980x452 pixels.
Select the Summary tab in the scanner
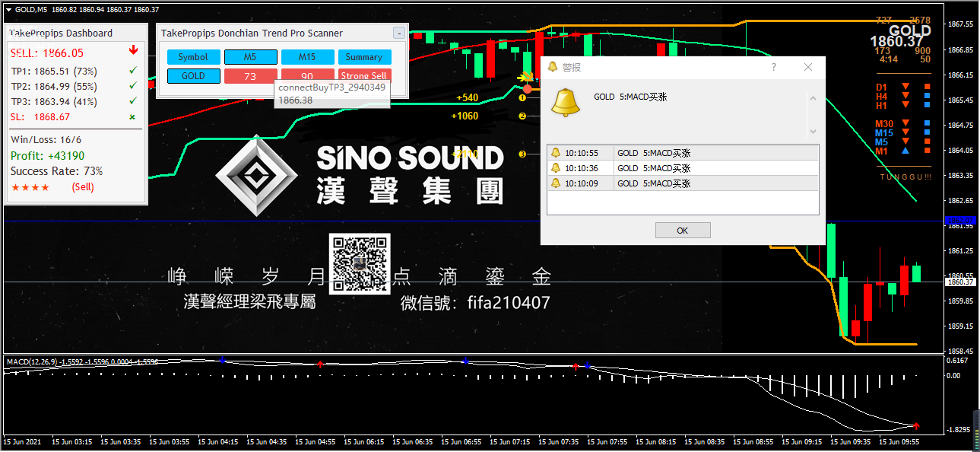[x=364, y=56]
